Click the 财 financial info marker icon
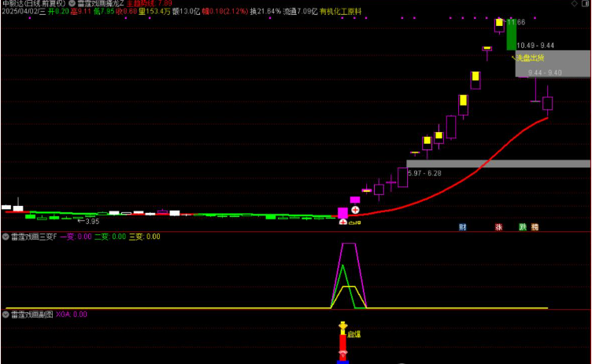 (462, 227)
